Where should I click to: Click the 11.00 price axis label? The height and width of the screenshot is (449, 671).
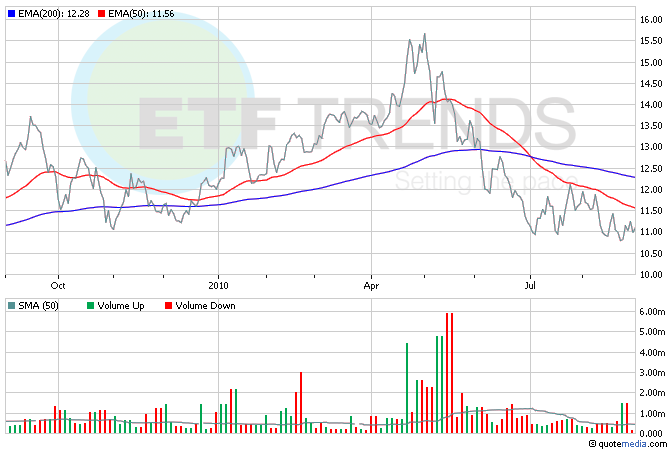651,232
